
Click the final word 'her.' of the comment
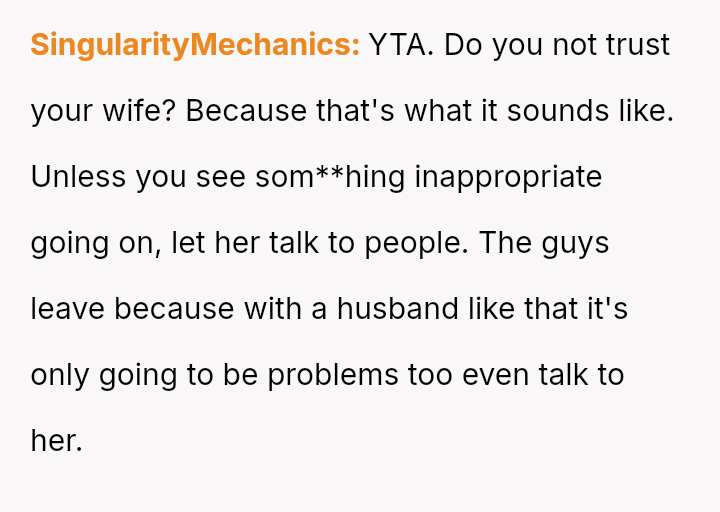[x=56, y=441]
